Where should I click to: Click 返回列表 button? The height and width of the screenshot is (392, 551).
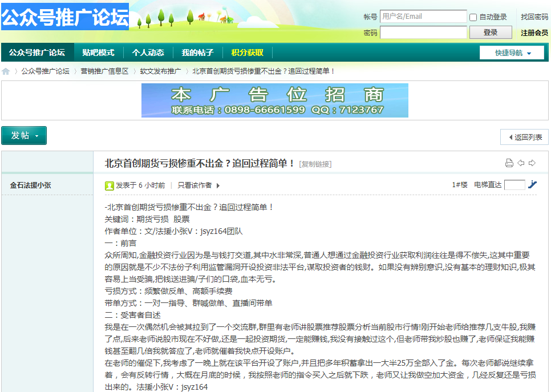524,137
